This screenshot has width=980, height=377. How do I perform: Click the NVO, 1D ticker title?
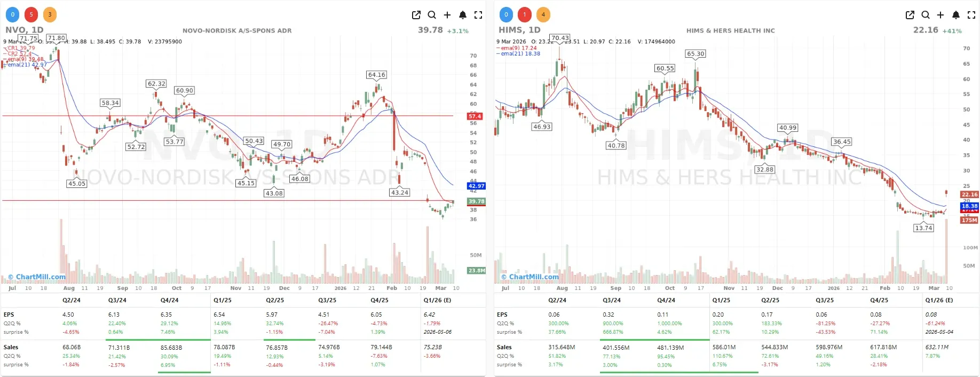click(x=24, y=30)
